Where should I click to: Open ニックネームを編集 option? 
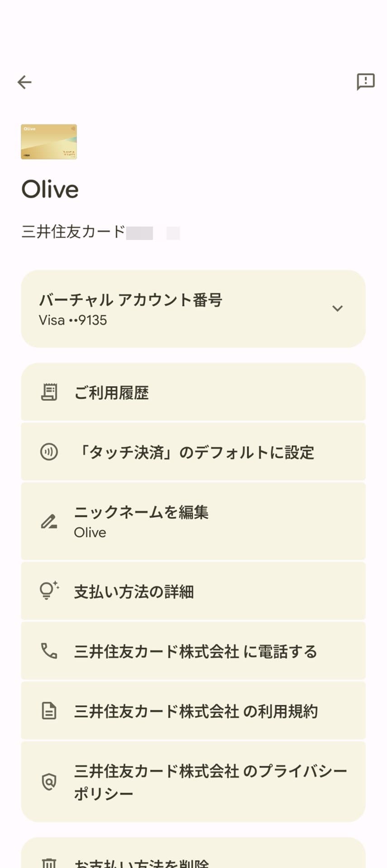[193, 521]
